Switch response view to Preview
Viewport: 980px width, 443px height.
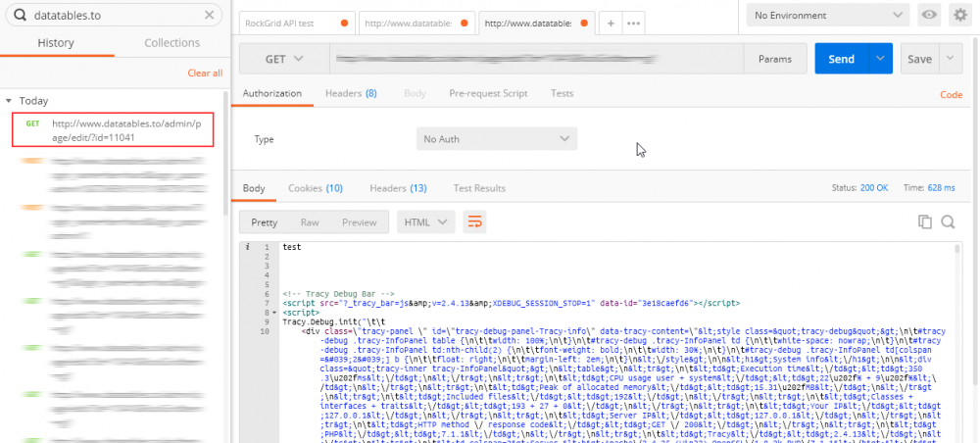[359, 222]
